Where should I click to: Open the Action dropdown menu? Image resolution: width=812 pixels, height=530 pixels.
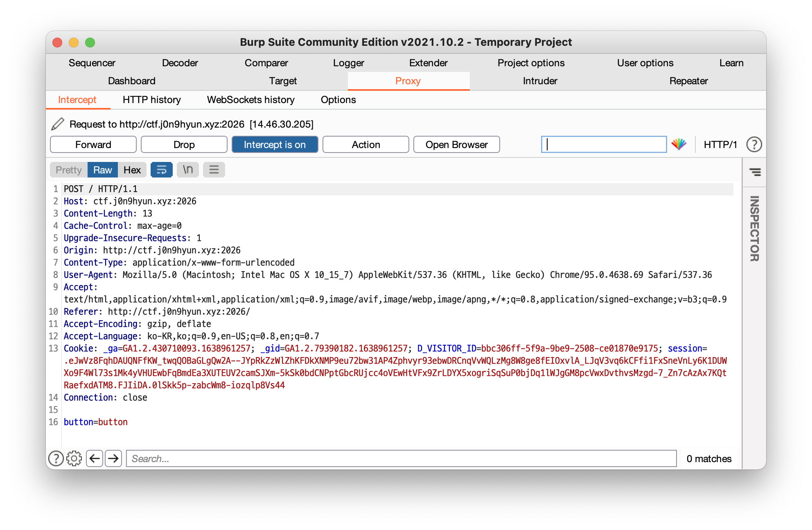[x=365, y=144]
